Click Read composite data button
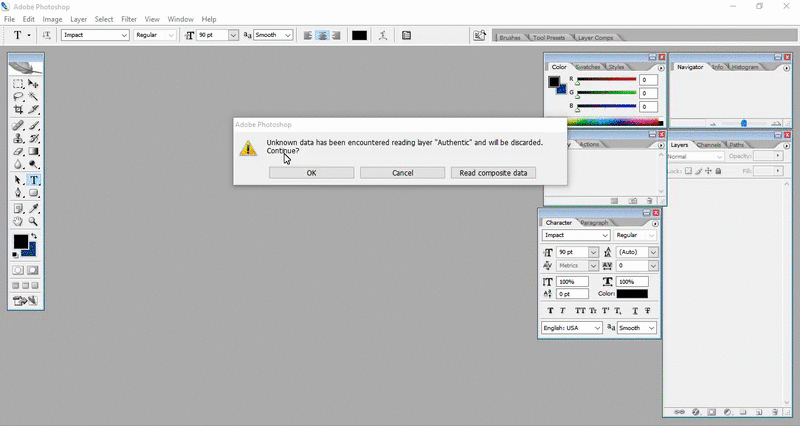Image resolution: width=800 pixels, height=426 pixels. pos(493,173)
